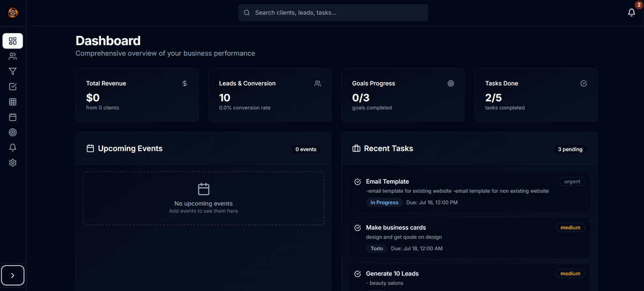
Task: Click the check circle icon on Tasks Done card
Action: (584, 84)
